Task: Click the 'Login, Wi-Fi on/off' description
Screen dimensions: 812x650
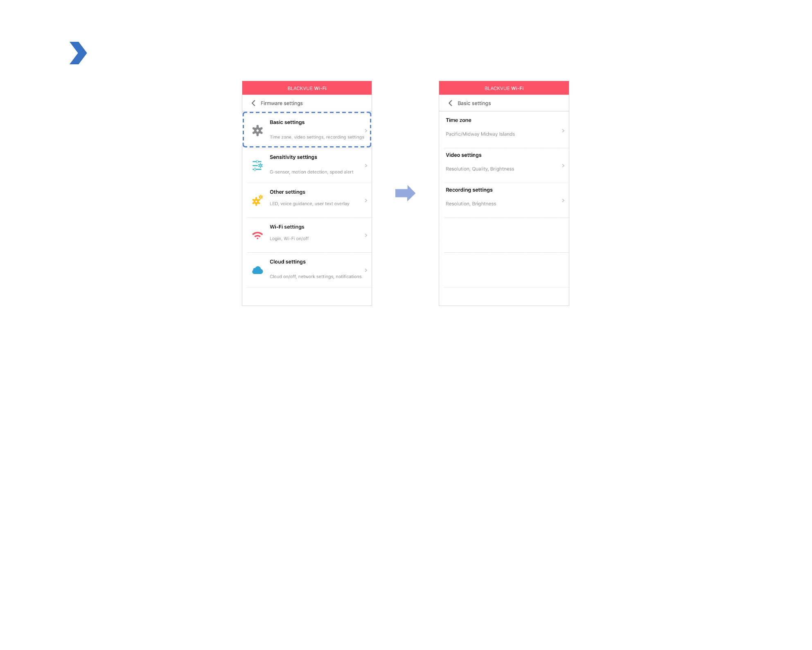Action: [x=289, y=238]
